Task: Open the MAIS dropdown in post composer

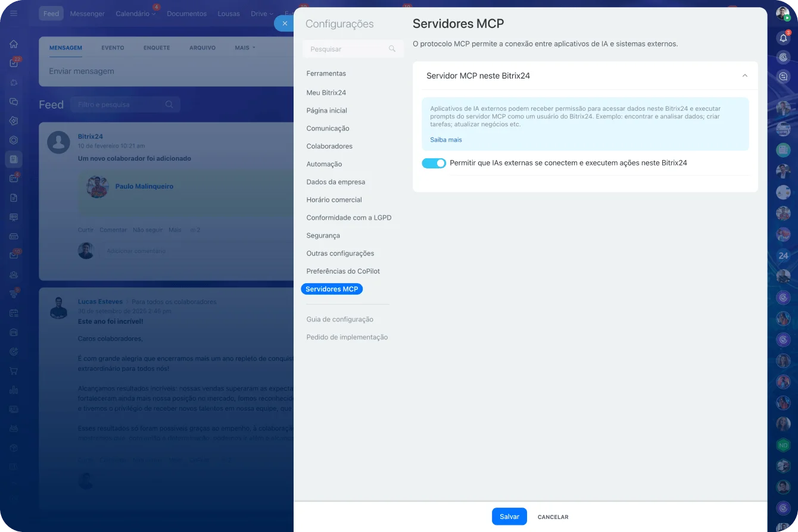Action: (x=245, y=48)
